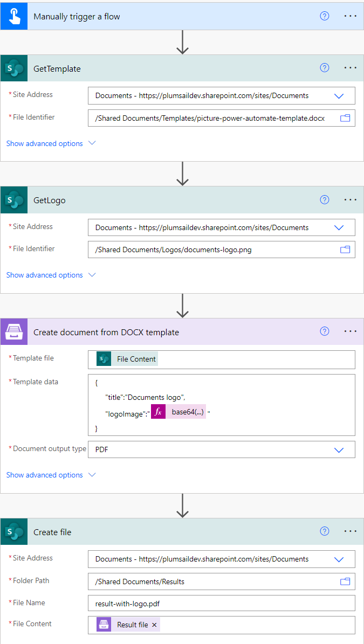
Task: Open the ellipsis menu for GetTemplate
Action: tap(351, 68)
